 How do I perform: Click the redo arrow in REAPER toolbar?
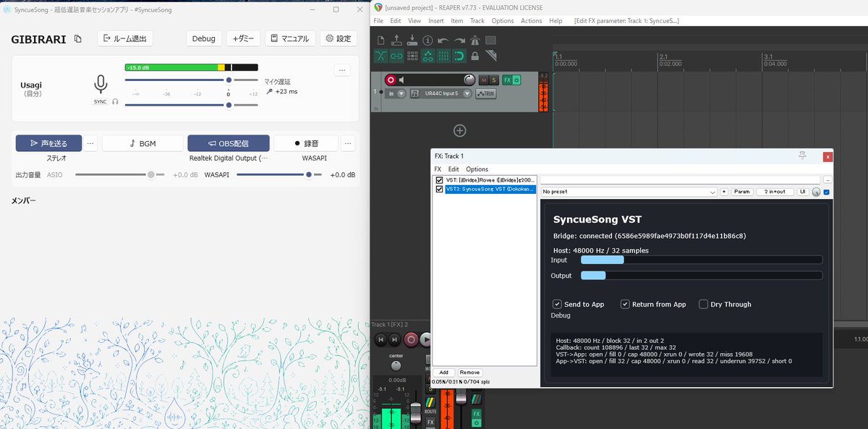(459, 41)
